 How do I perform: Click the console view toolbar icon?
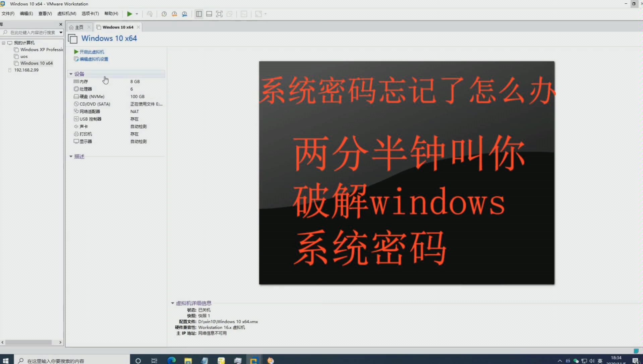(244, 14)
